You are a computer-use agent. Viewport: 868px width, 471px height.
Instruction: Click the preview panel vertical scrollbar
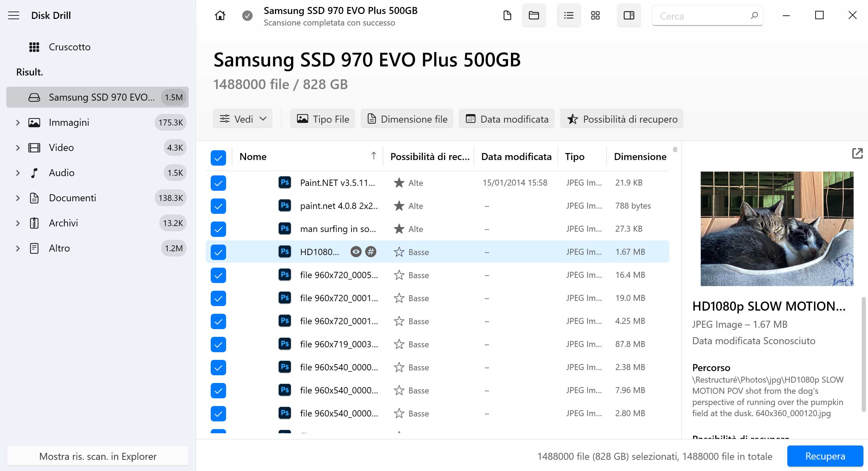click(863, 355)
